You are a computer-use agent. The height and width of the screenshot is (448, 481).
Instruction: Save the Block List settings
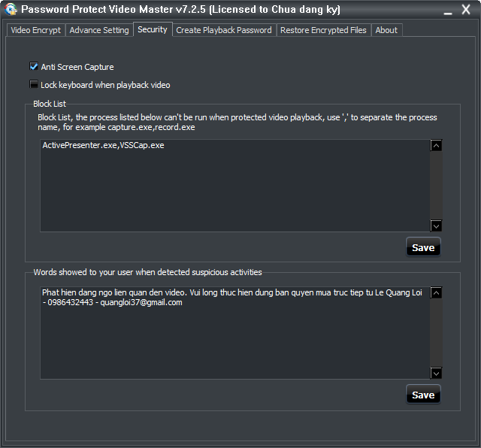(423, 247)
